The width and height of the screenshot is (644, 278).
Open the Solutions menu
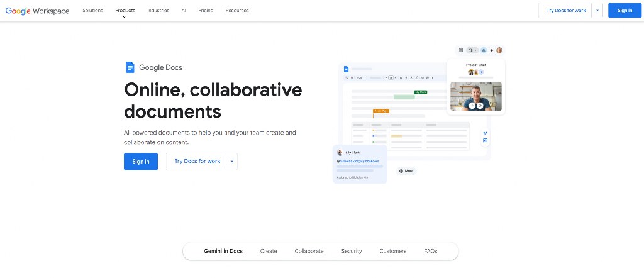(x=93, y=11)
